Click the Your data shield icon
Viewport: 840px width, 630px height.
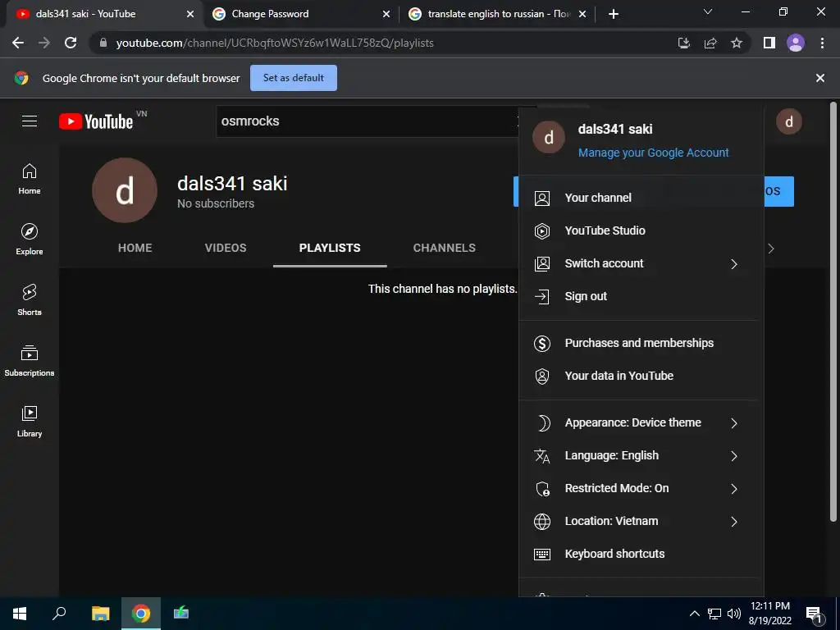(542, 376)
